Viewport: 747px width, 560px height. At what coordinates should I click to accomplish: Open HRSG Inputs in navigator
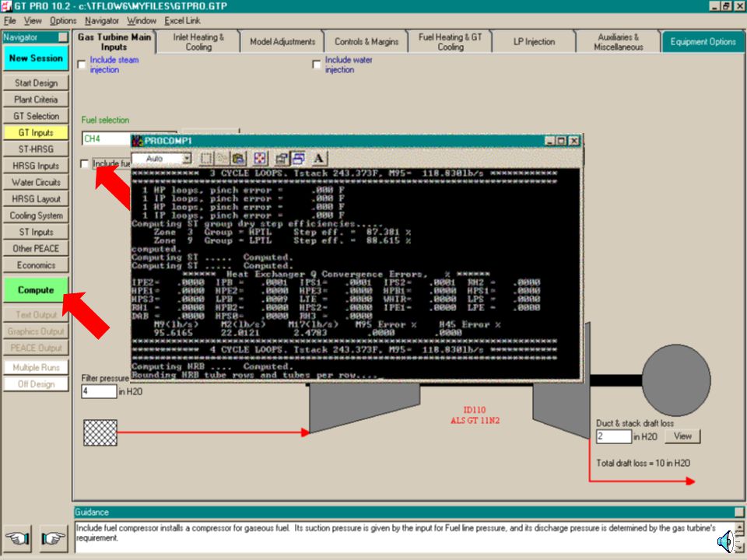pos(36,166)
